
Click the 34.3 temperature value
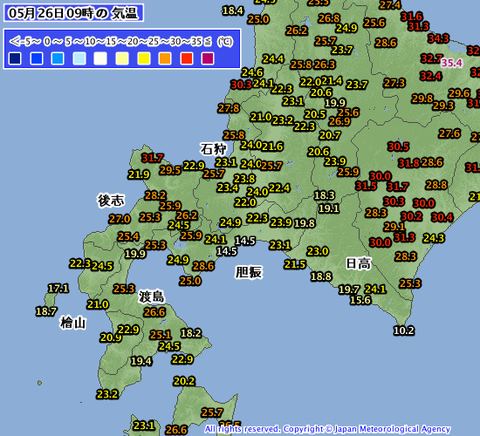click(438, 38)
